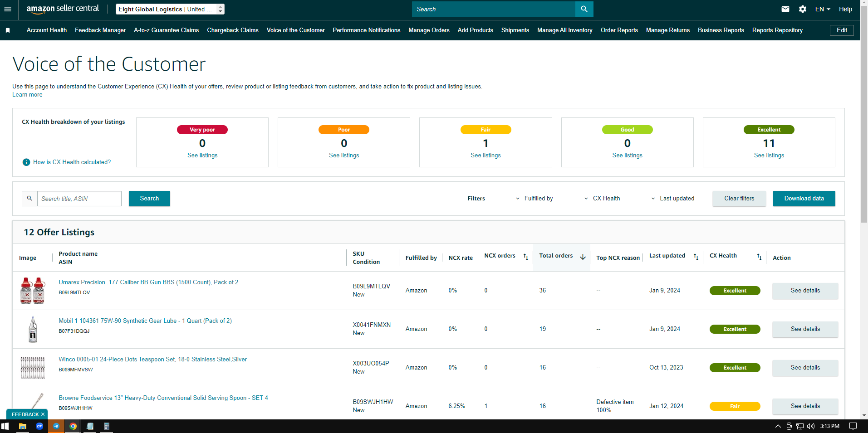See listings under Excellent CX Health

[x=769, y=156]
